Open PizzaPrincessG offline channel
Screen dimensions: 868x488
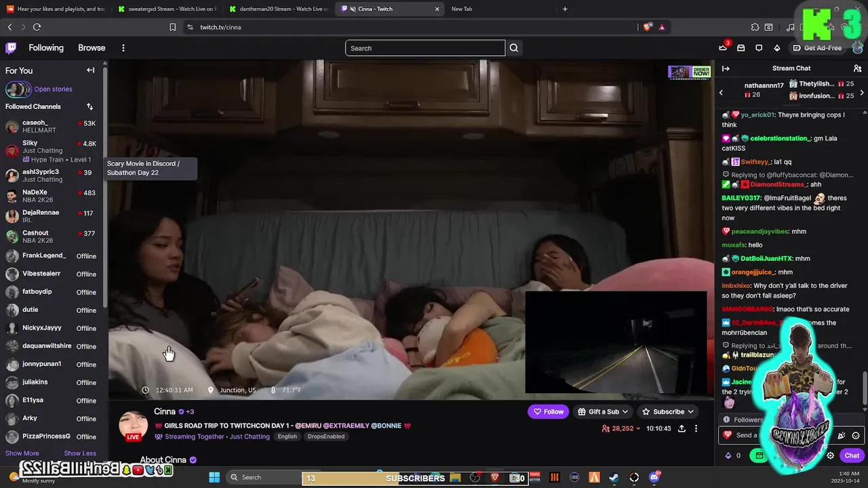51,436
